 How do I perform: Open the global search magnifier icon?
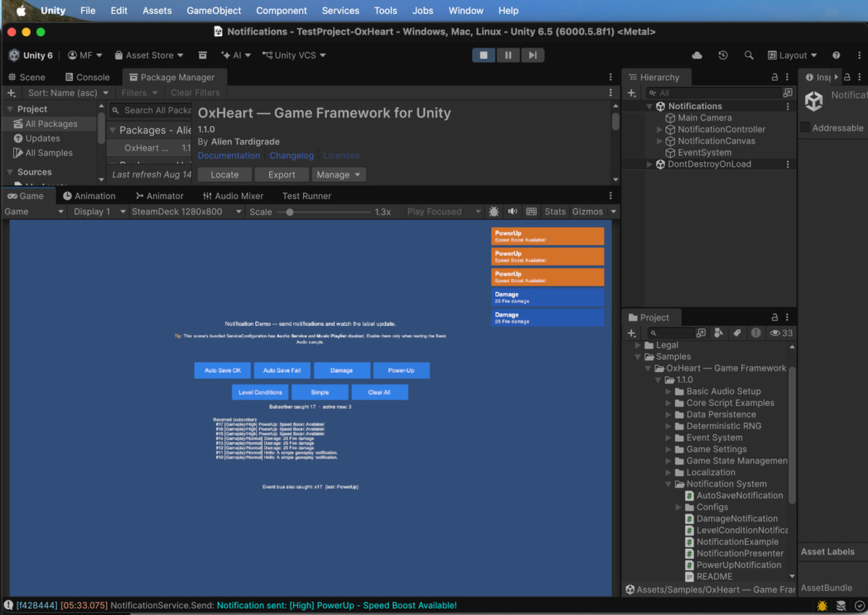coord(749,55)
